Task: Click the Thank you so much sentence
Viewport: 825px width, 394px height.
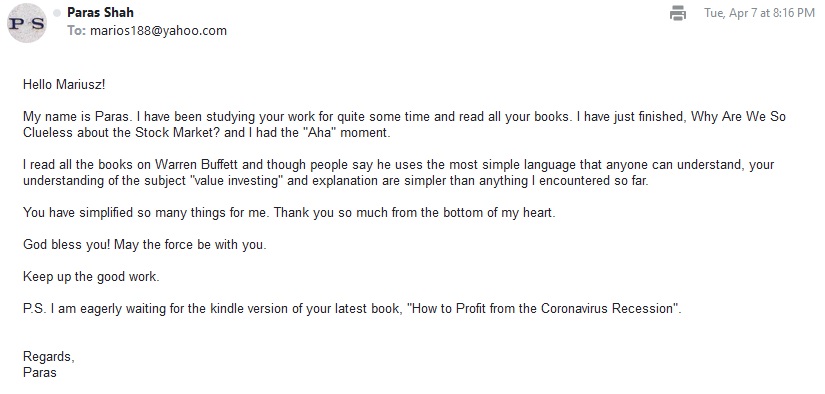Action: [415, 213]
